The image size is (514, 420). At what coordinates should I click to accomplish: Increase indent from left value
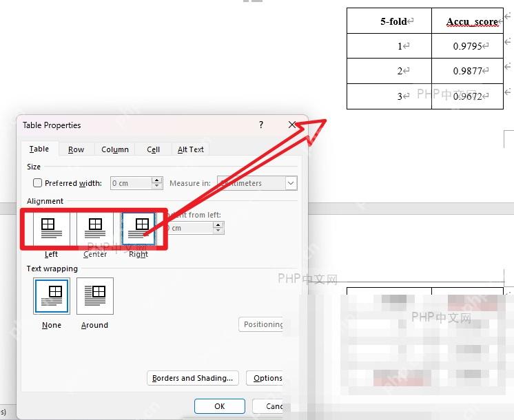218,224
